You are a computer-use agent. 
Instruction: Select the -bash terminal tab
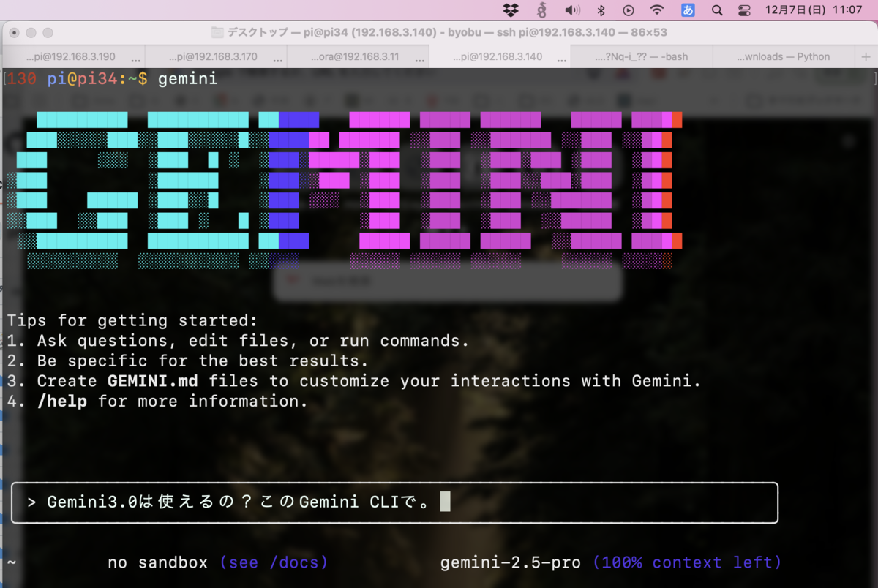(642, 56)
